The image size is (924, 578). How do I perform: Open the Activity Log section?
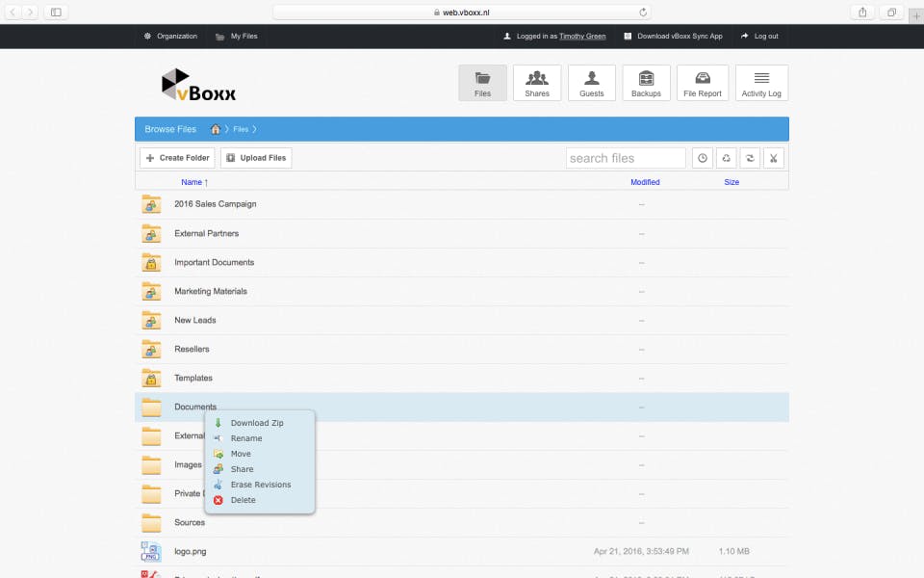pos(761,83)
